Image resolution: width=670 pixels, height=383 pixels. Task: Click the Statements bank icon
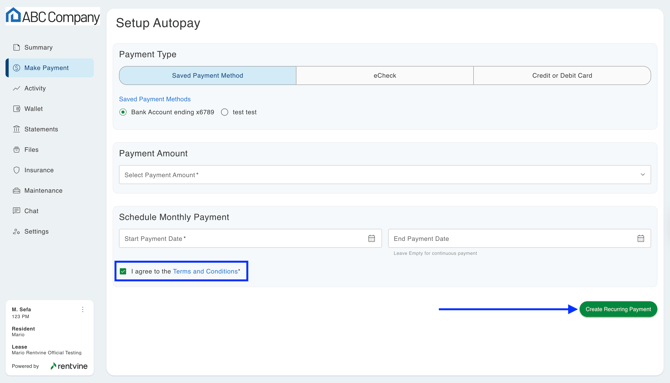click(16, 129)
